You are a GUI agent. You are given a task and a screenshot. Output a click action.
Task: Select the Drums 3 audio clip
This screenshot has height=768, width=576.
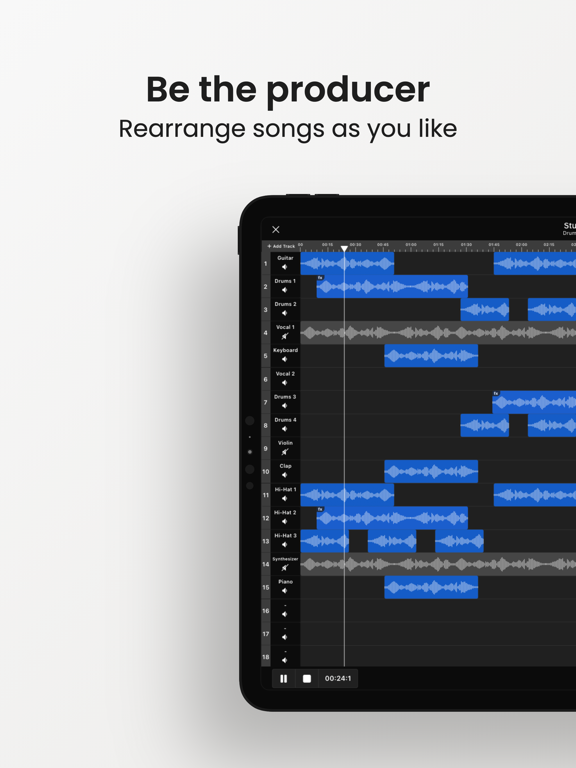click(534, 403)
